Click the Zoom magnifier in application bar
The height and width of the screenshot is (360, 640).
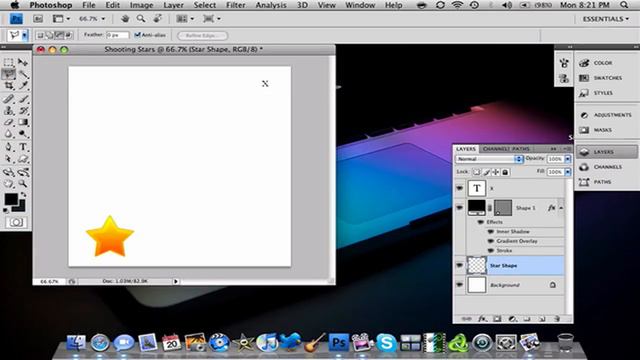tap(141, 19)
